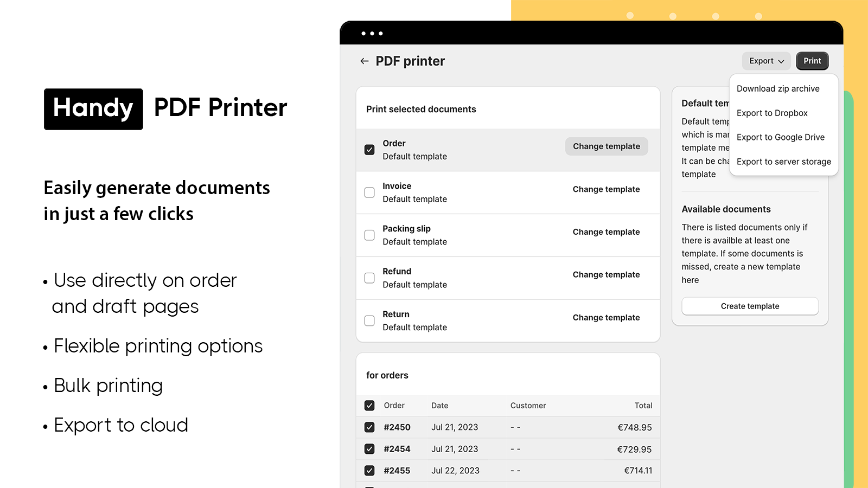Change template for the Order document

tap(606, 146)
